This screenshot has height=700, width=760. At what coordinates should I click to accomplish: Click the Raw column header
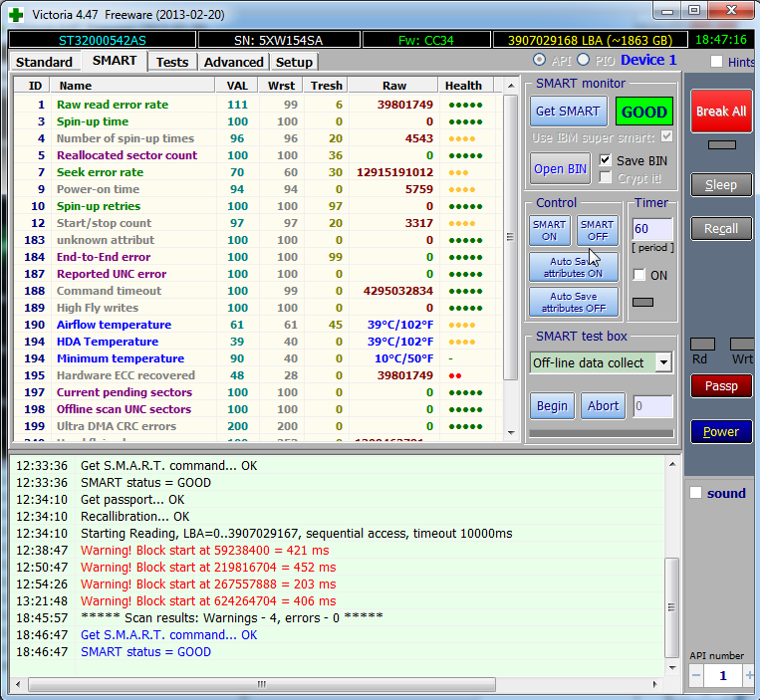pyautogui.click(x=393, y=86)
